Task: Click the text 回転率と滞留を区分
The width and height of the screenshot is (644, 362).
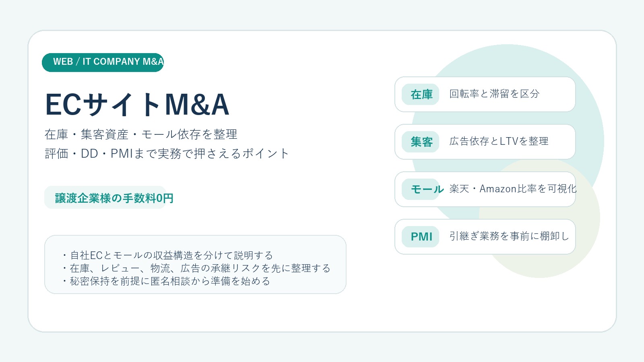Action: click(x=494, y=94)
